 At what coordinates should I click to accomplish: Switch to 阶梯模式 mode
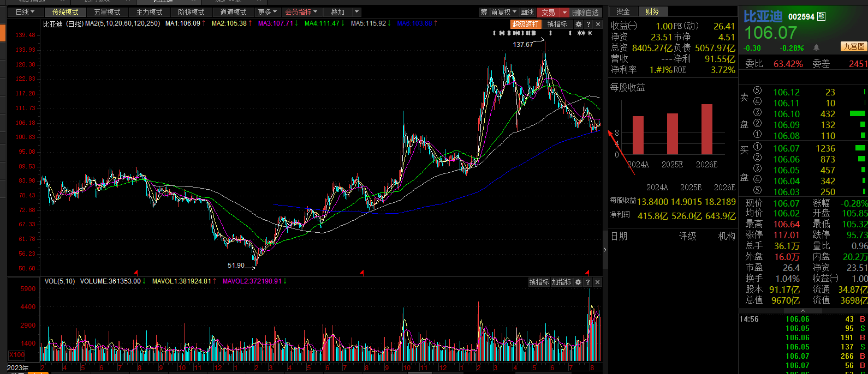(x=191, y=12)
